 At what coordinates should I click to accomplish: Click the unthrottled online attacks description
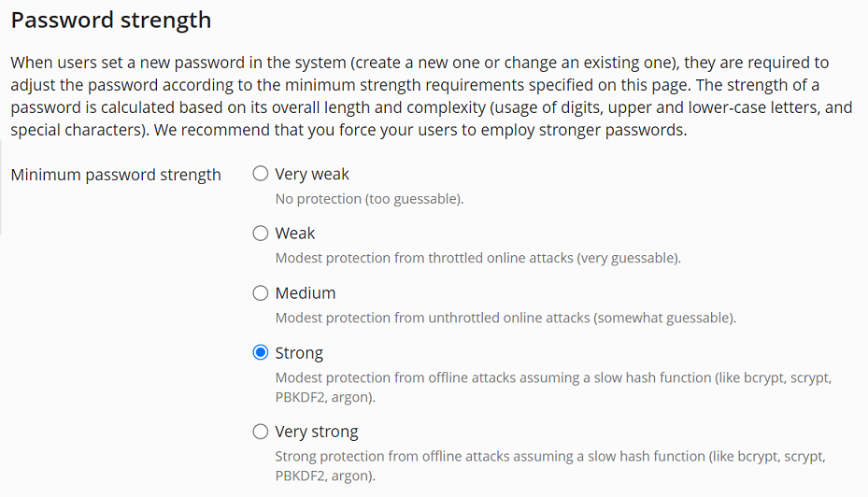coord(505,318)
